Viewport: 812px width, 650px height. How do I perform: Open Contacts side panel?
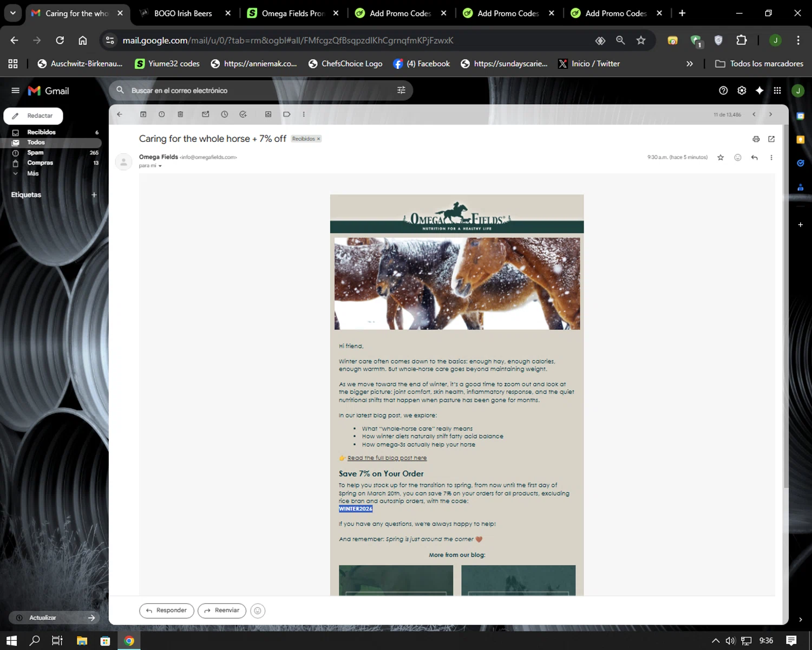tap(801, 187)
